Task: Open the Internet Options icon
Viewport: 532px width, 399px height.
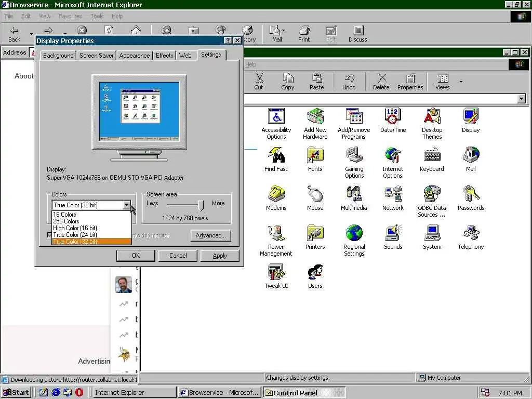Action: coord(393,163)
